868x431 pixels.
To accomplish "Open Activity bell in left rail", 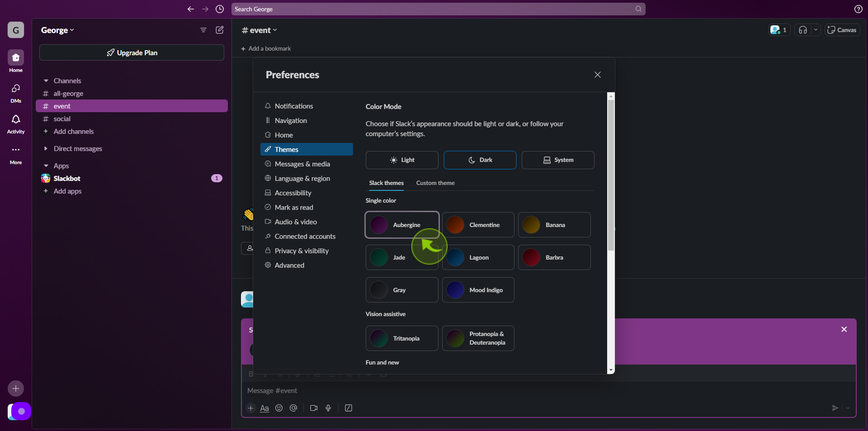I will 16,124.
